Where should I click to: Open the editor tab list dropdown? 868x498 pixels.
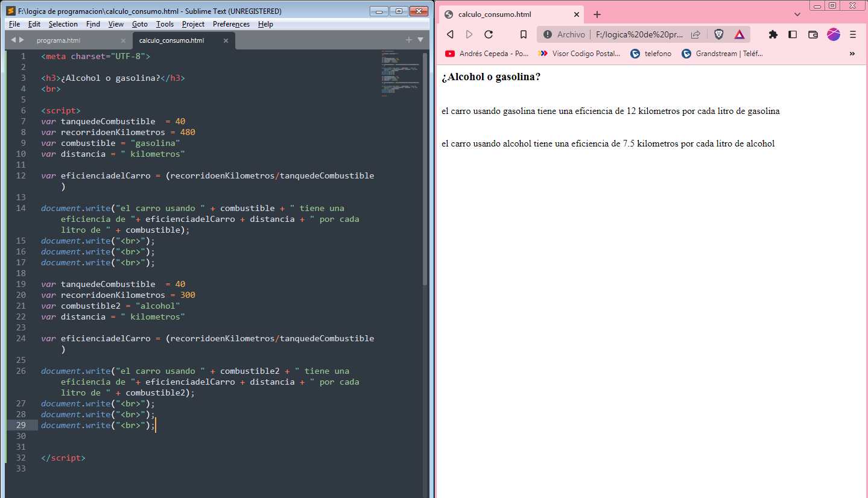tap(420, 40)
